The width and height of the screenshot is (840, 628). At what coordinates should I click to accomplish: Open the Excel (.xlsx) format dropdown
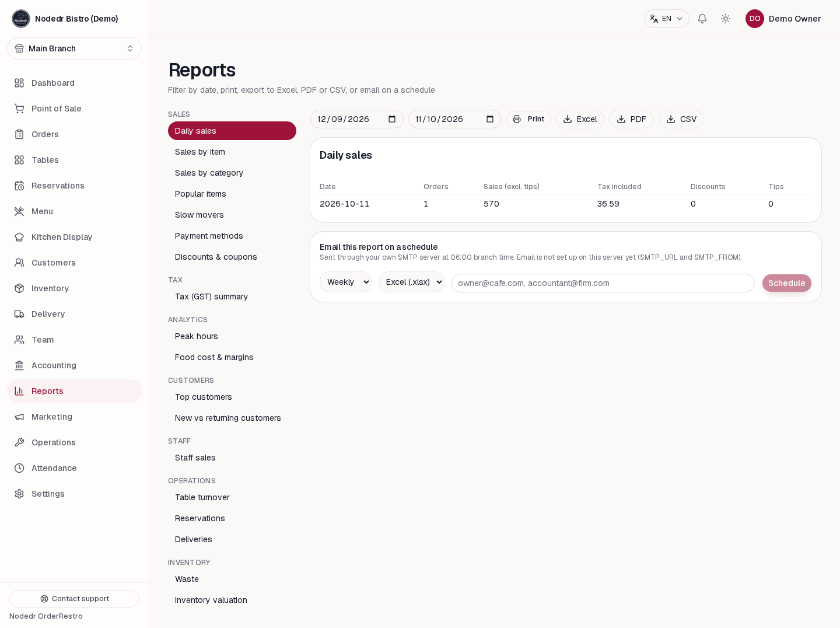tap(411, 282)
